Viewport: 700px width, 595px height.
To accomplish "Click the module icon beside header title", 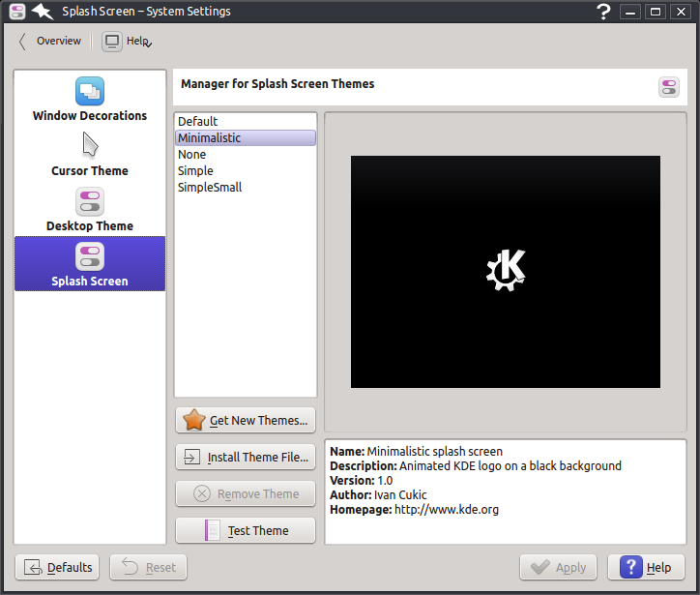I will pyautogui.click(x=669, y=87).
